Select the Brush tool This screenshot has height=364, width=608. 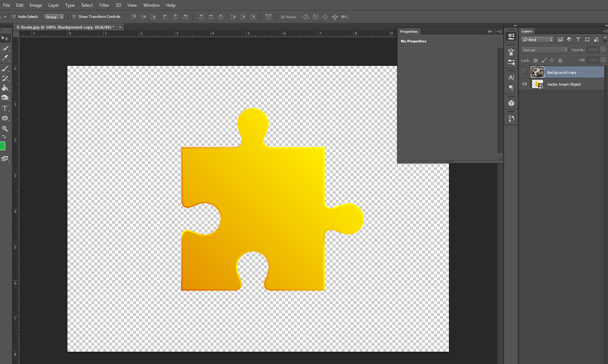(5, 68)
